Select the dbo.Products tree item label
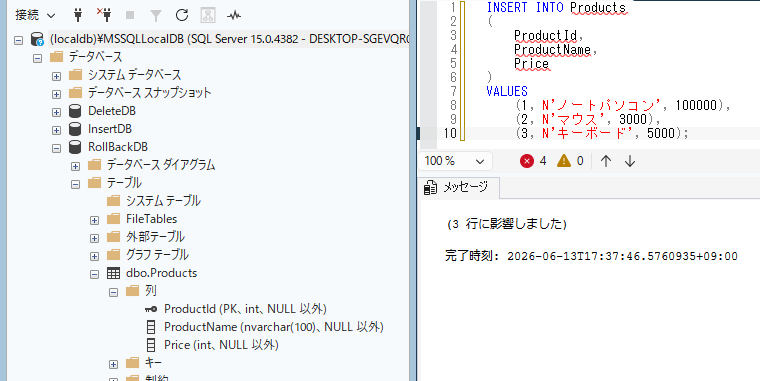This screenshot has height=381, width=760. [161, 273]
